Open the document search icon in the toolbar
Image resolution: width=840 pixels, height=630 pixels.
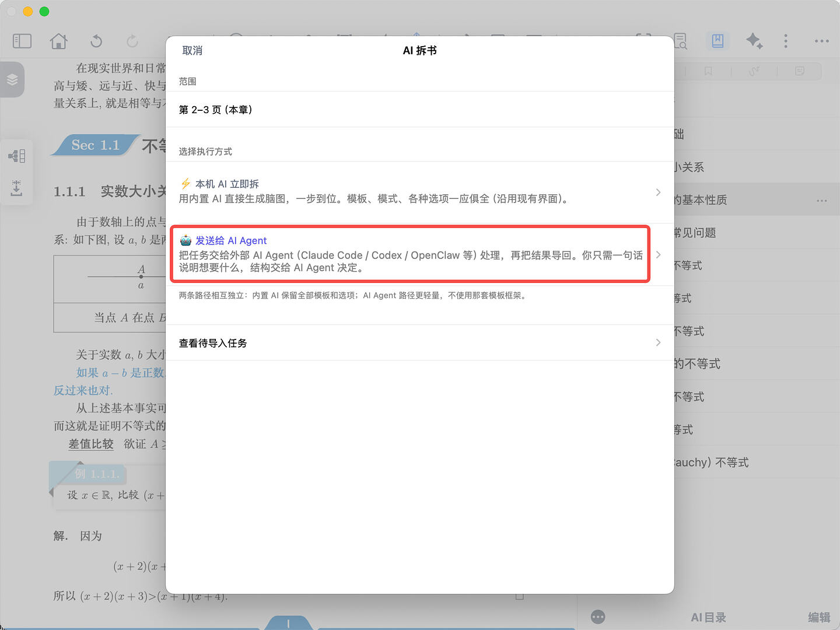[681, 41]
